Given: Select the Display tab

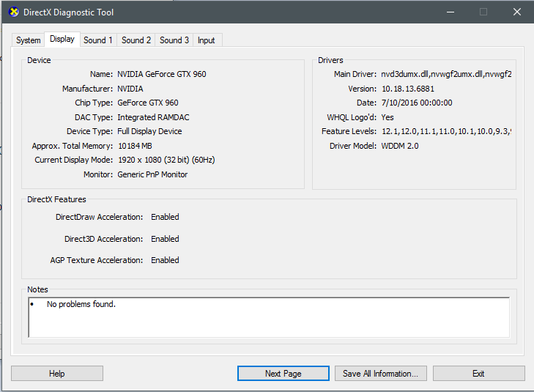Looking at the screenshot, I should point(62,40).
